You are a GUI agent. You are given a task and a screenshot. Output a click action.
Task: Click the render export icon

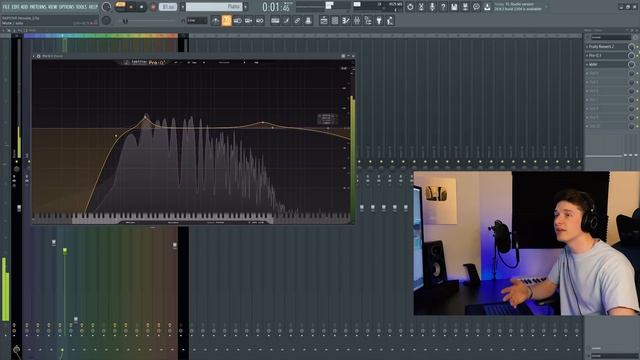[x=465, y=7]
